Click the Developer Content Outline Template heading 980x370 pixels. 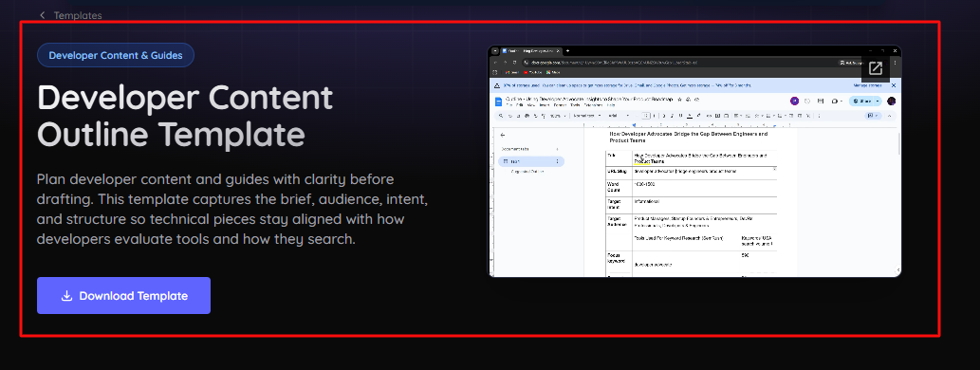[x=185, y=116]
